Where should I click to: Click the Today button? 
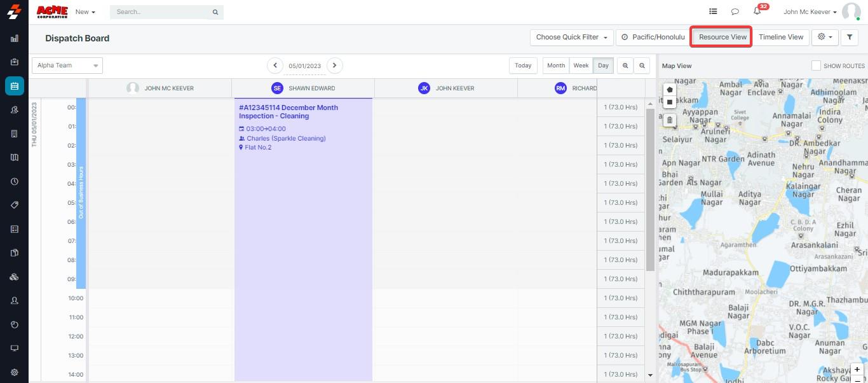pos(523,66)
